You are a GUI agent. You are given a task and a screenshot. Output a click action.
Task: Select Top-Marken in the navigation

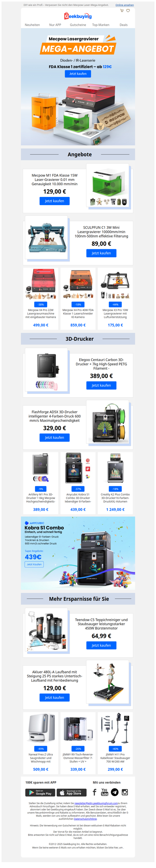[x=101, y=25]
